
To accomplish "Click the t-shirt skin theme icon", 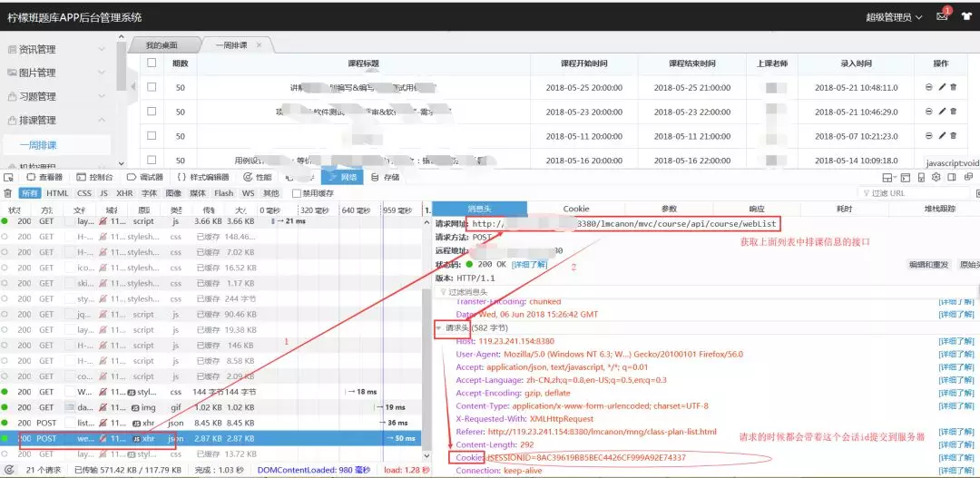I will pyautogui.click(x=965, y=18).
